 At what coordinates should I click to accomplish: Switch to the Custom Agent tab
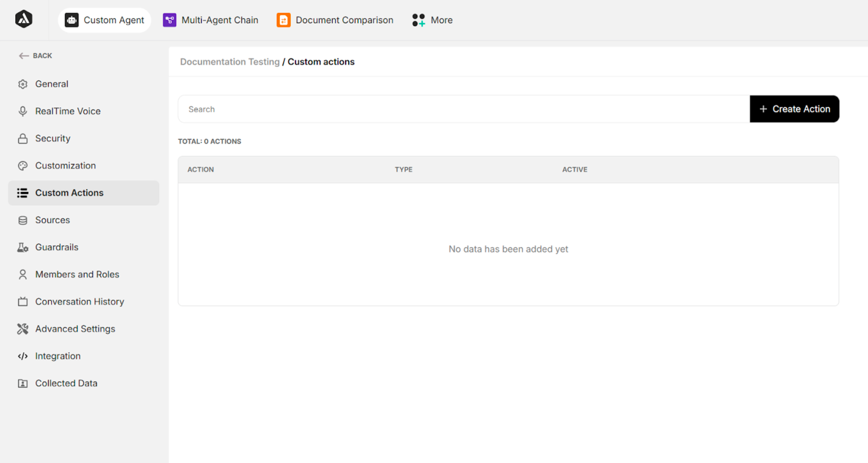[104, 20]
